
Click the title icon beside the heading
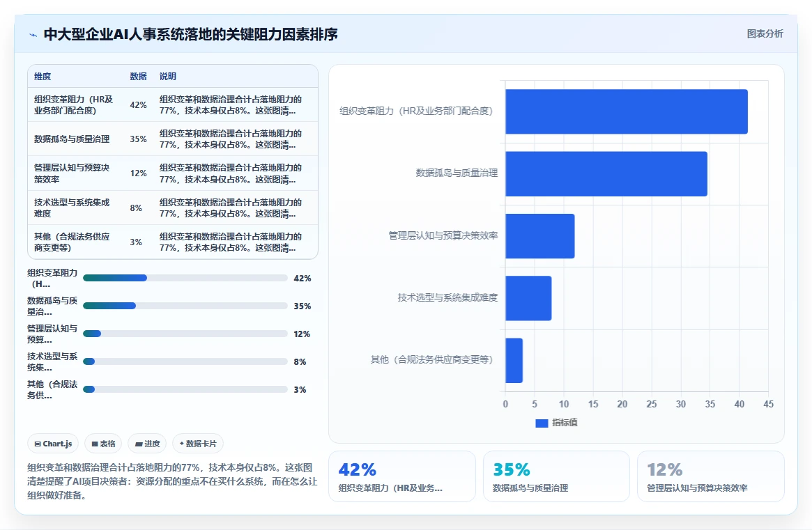pos(33,36)
